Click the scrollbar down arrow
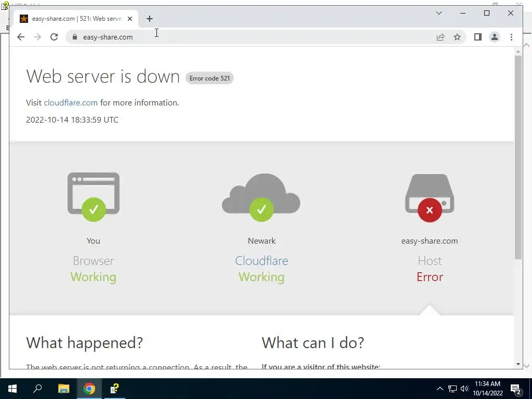532x399 pixels. (x=518, y=364)
